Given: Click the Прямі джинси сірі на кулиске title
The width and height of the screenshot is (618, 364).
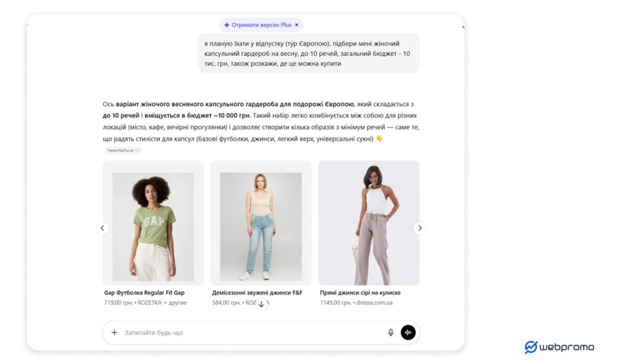Looking at the screenshot, I should pyautogui.click(x=360, y=293).
